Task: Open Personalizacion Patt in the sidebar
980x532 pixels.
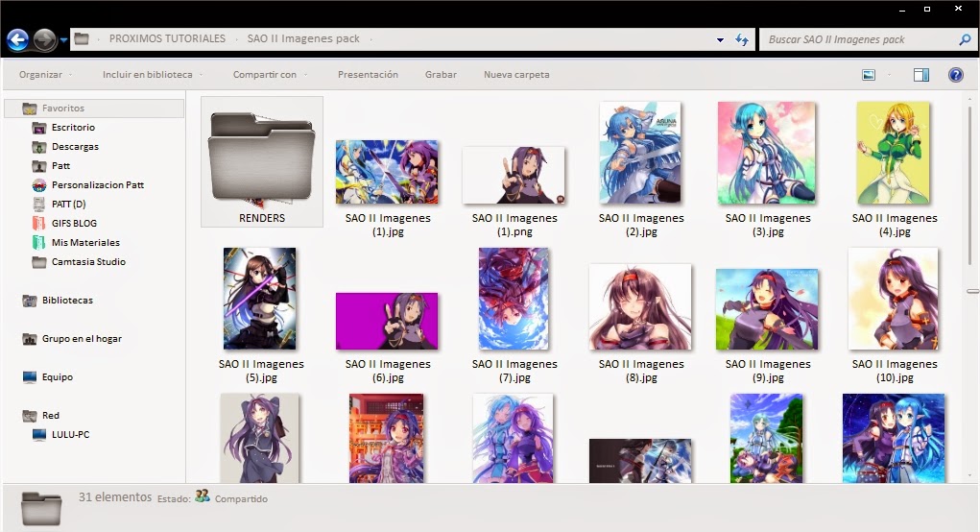Action: (x=98, y=185)
